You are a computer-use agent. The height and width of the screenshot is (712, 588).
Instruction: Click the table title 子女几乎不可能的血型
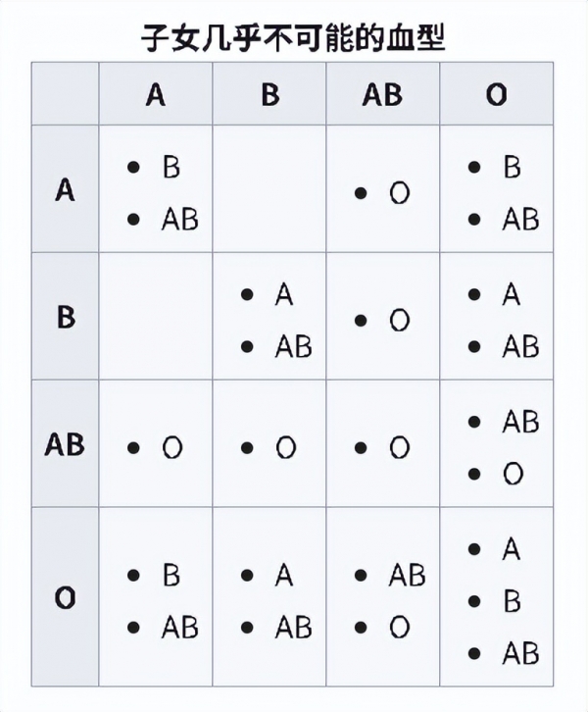coord(293,37)
